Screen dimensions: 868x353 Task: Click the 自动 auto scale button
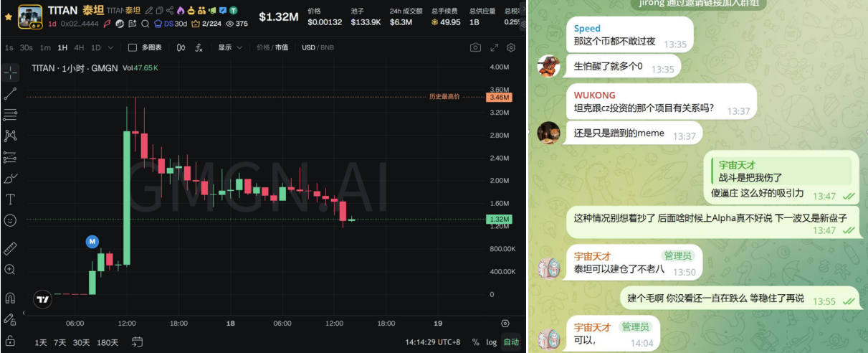(510, 342)
